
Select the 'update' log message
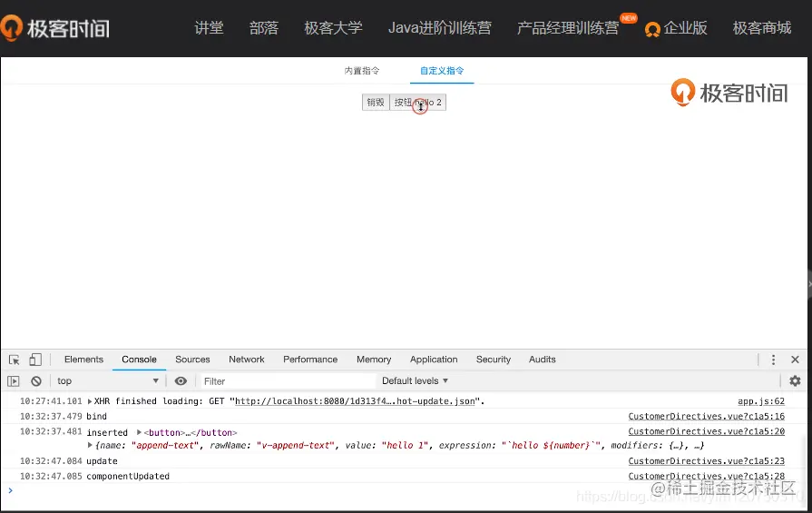(x=102, y=461)
